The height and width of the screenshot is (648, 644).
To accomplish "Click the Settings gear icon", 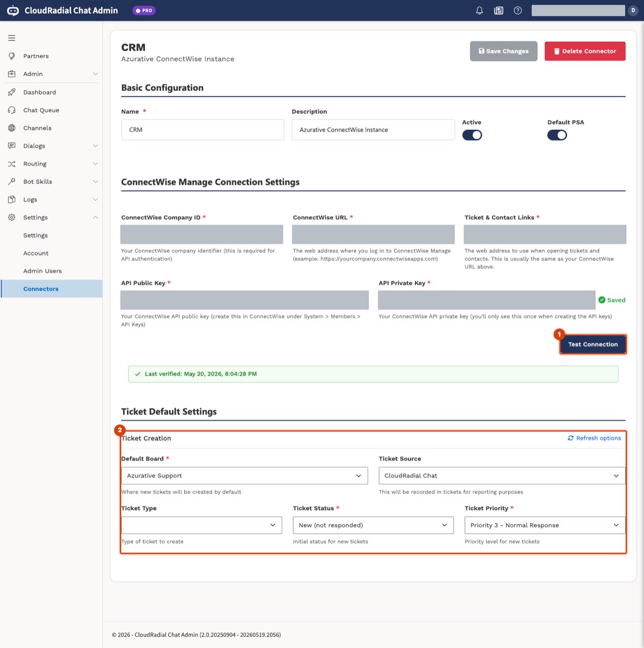I will 12,217.
